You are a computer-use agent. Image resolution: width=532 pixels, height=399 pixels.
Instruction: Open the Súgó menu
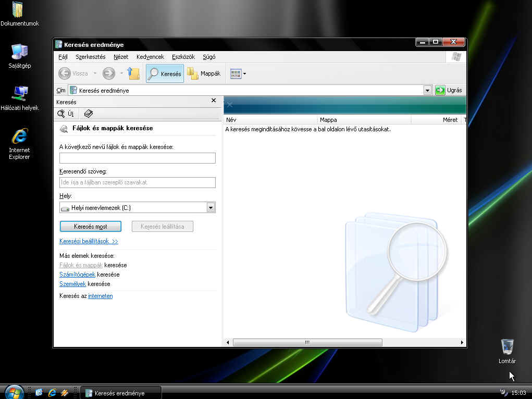209,57
